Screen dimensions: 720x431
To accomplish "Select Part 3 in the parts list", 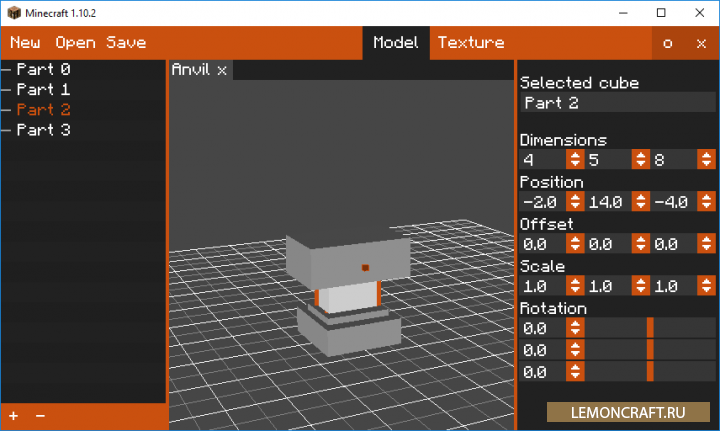I will click(43, 130).
